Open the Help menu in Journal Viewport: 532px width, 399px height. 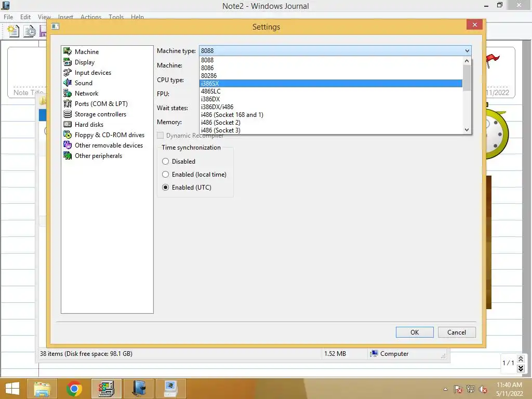point(137,17)
